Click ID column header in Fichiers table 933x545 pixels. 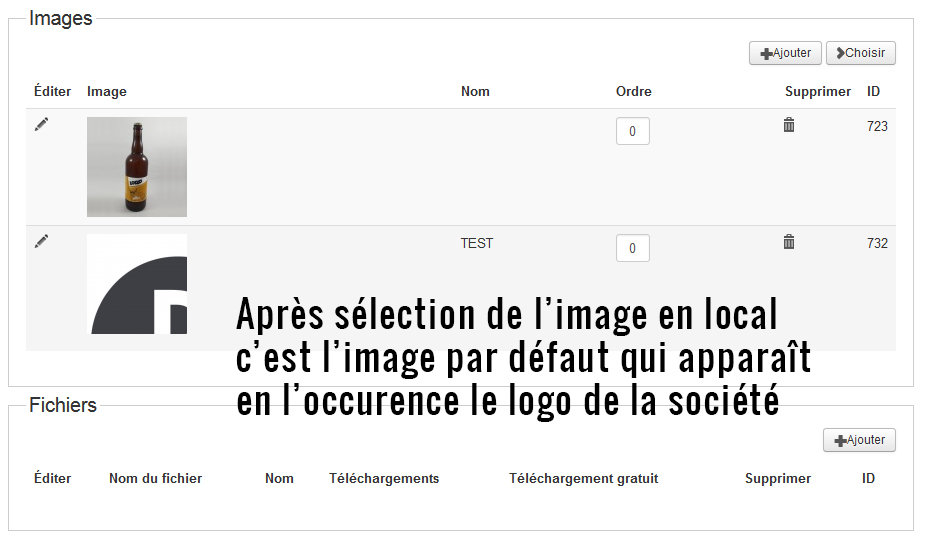click(x=868, y=478)
